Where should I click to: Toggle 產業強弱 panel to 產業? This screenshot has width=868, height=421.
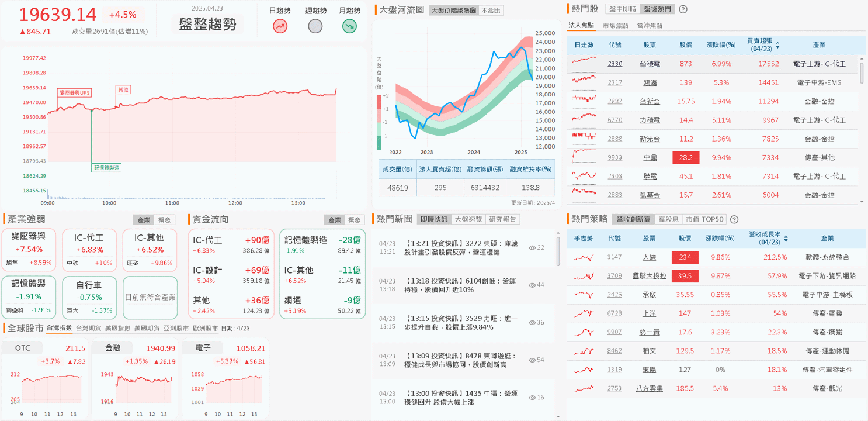point(144,220)
